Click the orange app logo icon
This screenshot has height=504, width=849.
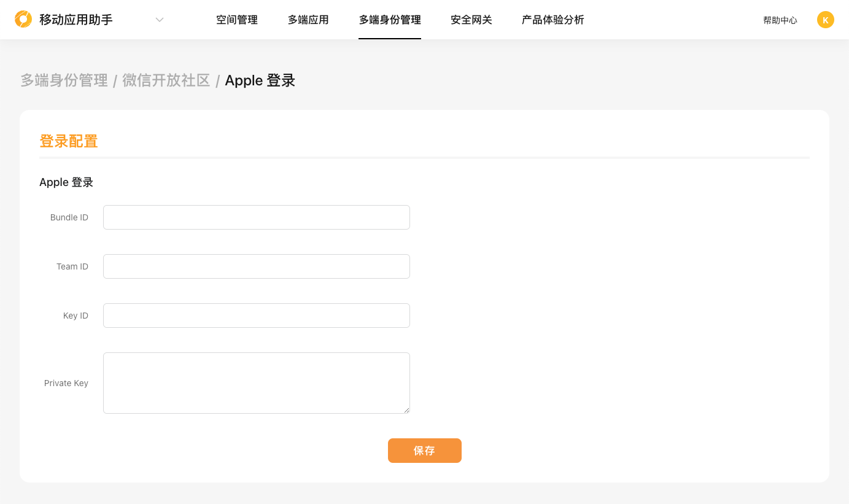click(x=23, y=19)
